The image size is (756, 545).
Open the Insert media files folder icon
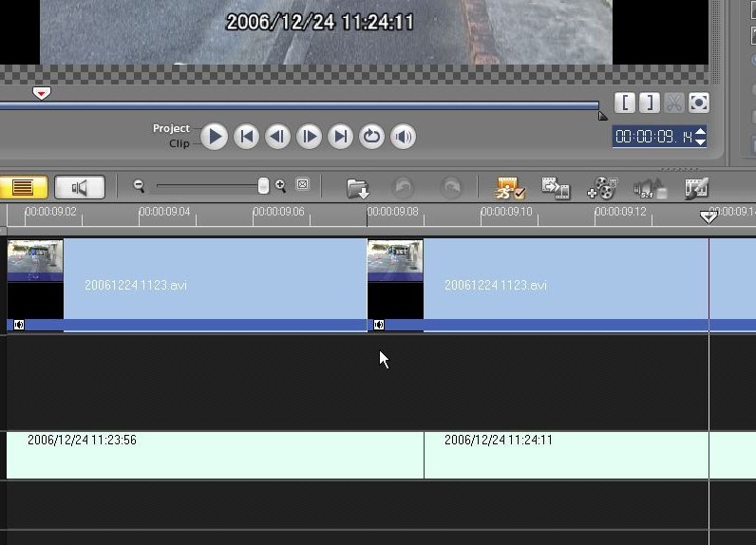coord(358,188)
